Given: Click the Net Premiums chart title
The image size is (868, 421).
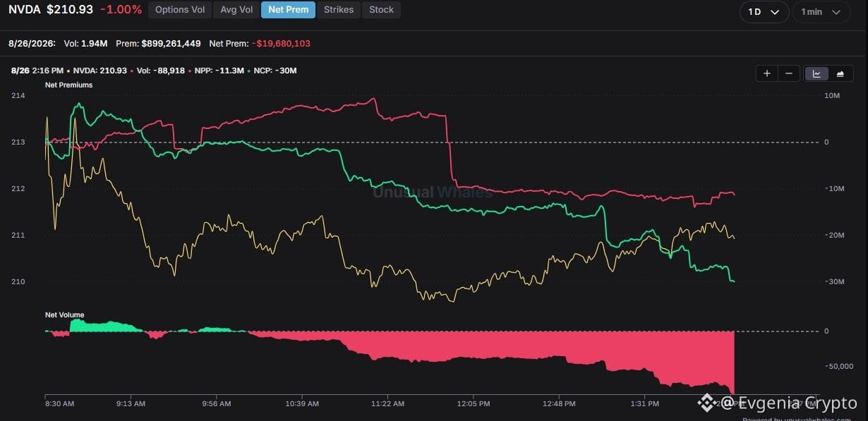Looking at the screenshot, I should point(68,85).
